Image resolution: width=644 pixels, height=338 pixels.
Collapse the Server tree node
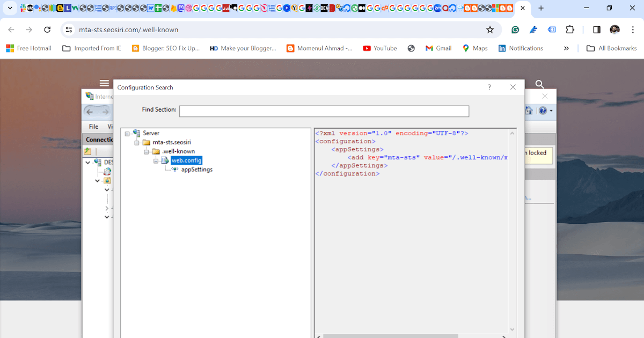128,133
